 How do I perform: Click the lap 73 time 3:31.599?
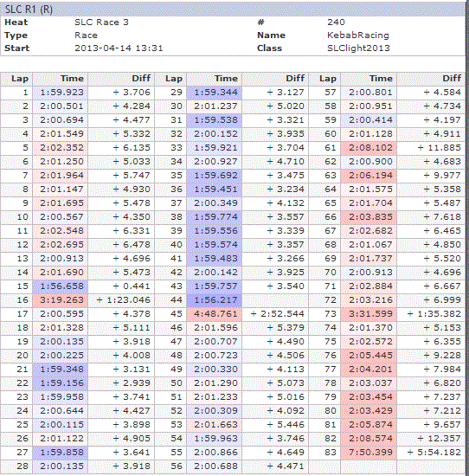(370, 314)
